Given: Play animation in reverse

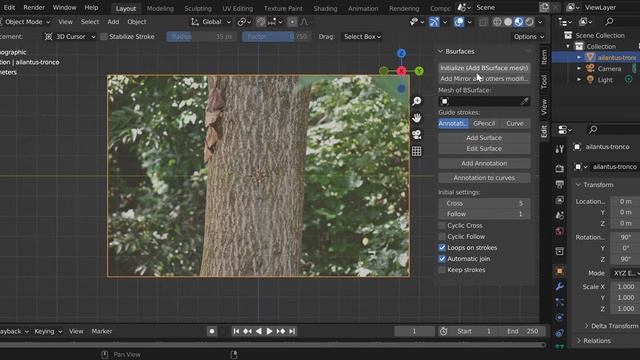Looking at the screenshot, I should pos(258,331).
